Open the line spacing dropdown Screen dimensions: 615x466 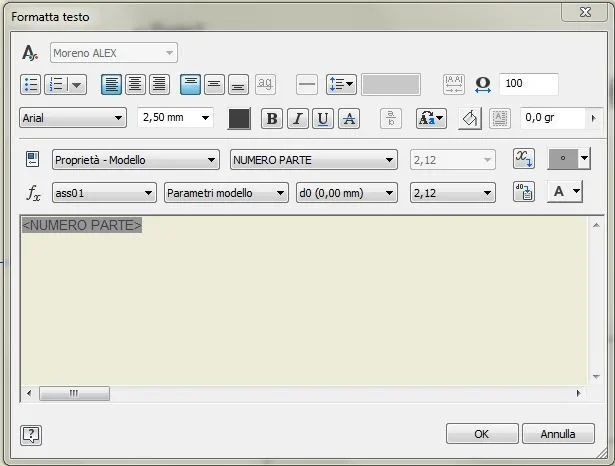[341, 84]
